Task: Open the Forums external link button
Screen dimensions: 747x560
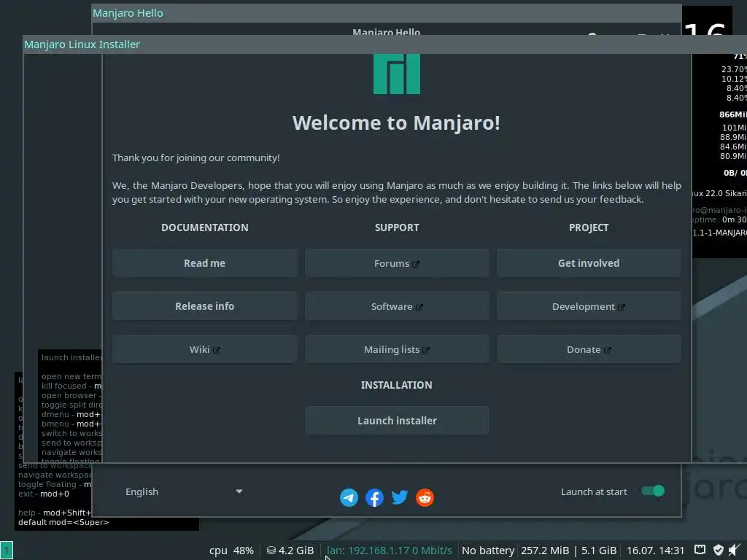Action: [397, 262]
